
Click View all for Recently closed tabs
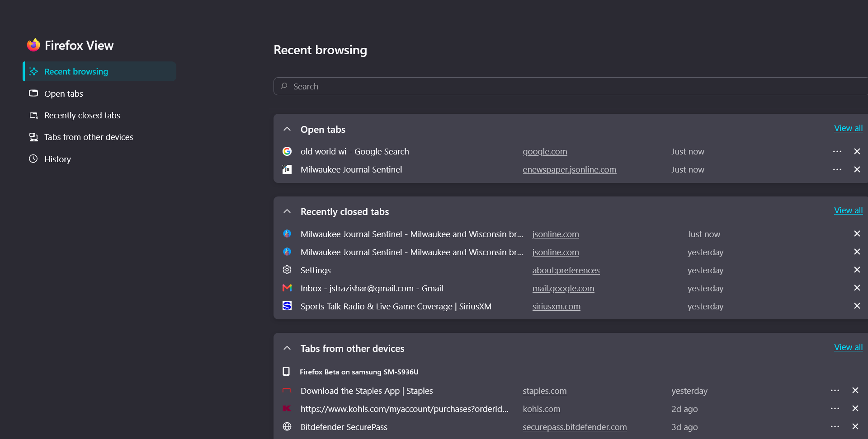[x=849, y=210]
